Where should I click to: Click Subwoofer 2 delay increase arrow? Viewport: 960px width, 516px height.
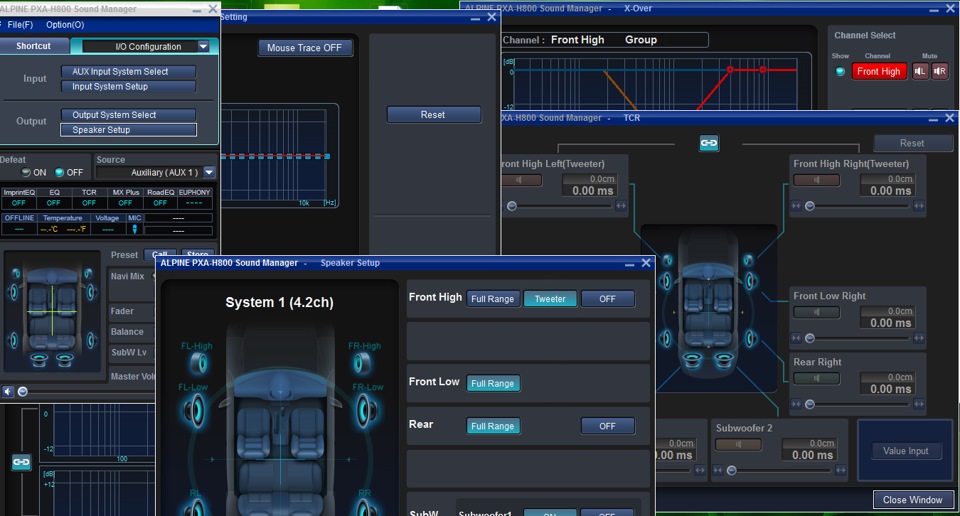[841, 470]
